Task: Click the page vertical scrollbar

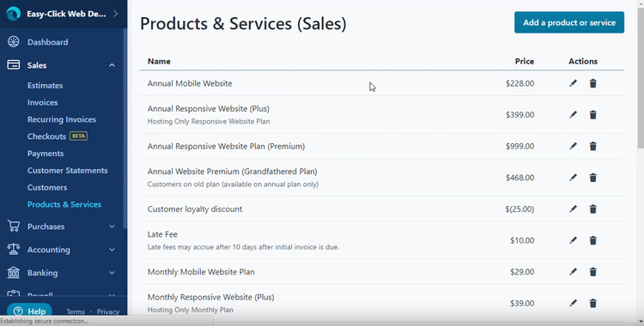Action: (x=641, y=78)
